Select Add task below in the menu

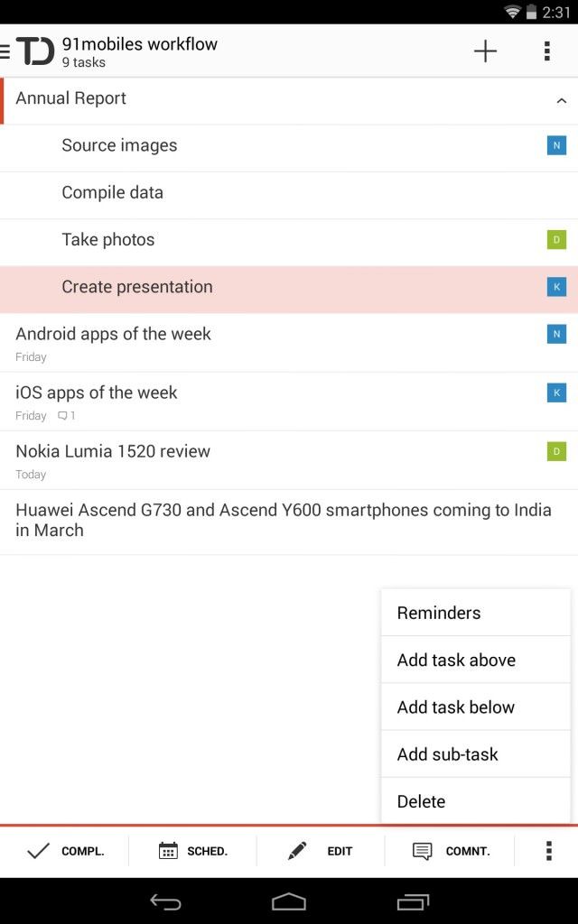475,707
